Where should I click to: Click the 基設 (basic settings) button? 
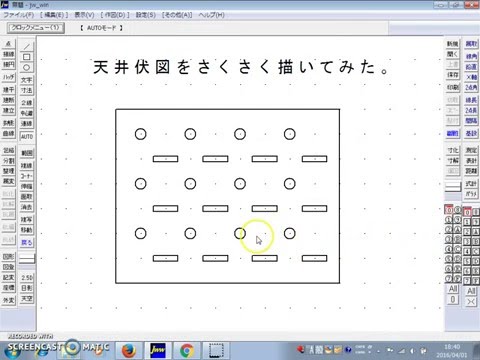click(471, 133)
